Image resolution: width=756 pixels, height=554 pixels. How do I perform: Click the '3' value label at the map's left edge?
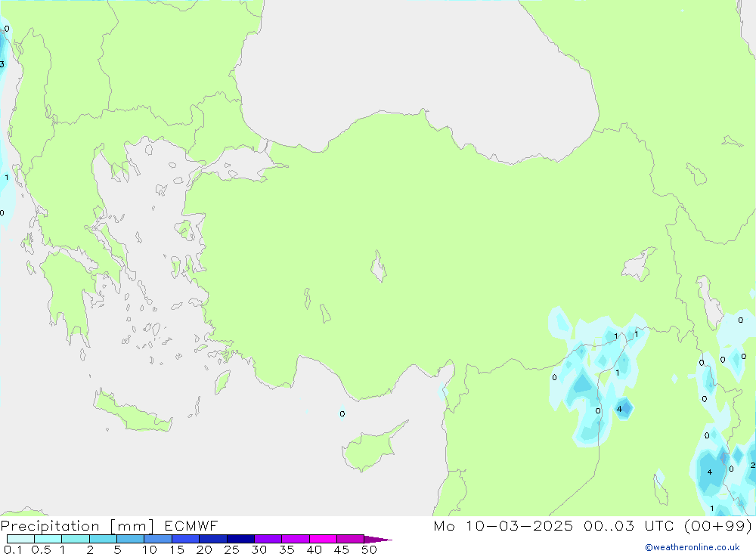(x=2, y=64)
